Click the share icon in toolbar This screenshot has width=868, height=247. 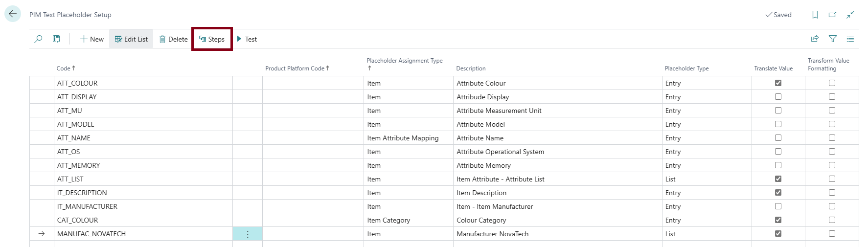[x=815, y=39]
